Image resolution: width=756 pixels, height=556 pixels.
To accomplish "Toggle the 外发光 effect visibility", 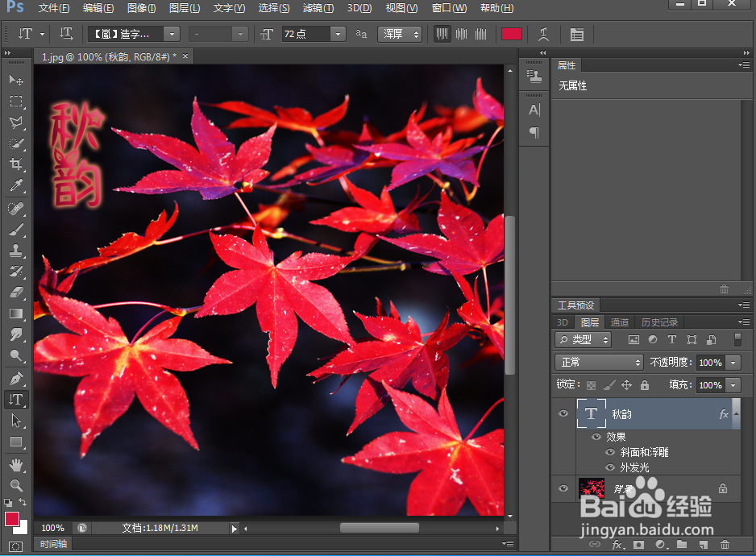I will 610,467.
